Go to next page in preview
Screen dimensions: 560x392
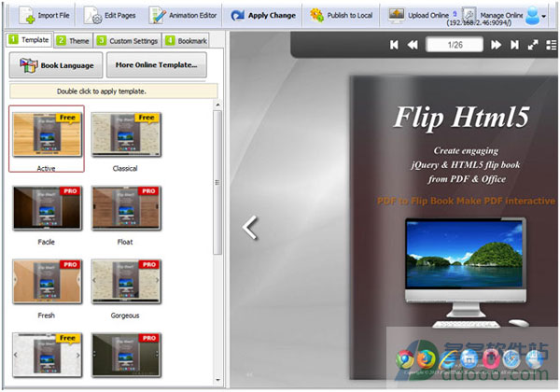(496, 45)
